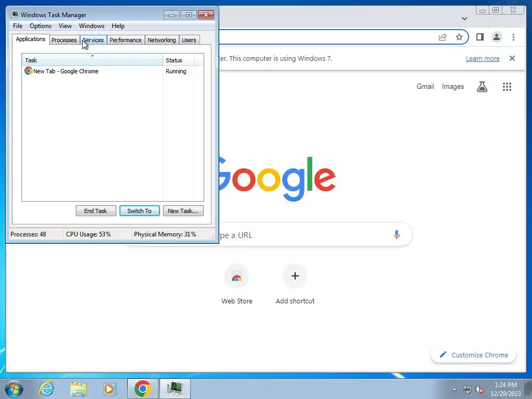This screenshot has width=532, height=399.
Task: Expand Chrome's tab search chevron
Action: coord(464,19)
